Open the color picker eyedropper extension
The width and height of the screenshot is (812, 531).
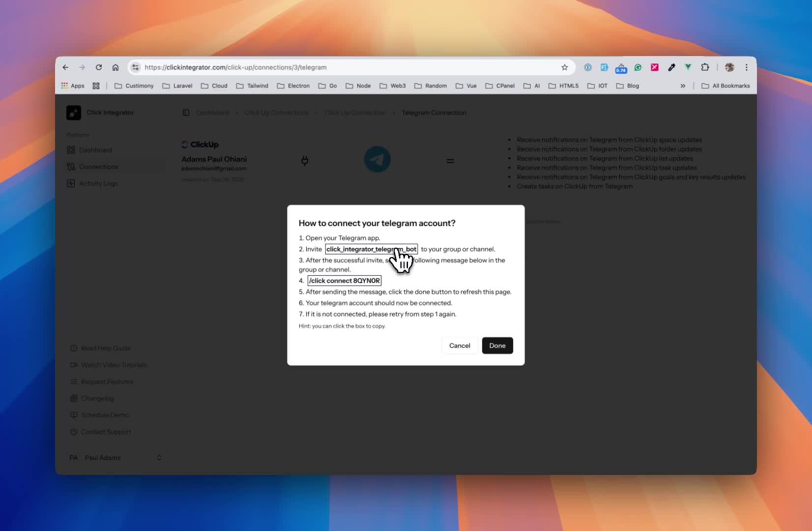coord(671,67)
